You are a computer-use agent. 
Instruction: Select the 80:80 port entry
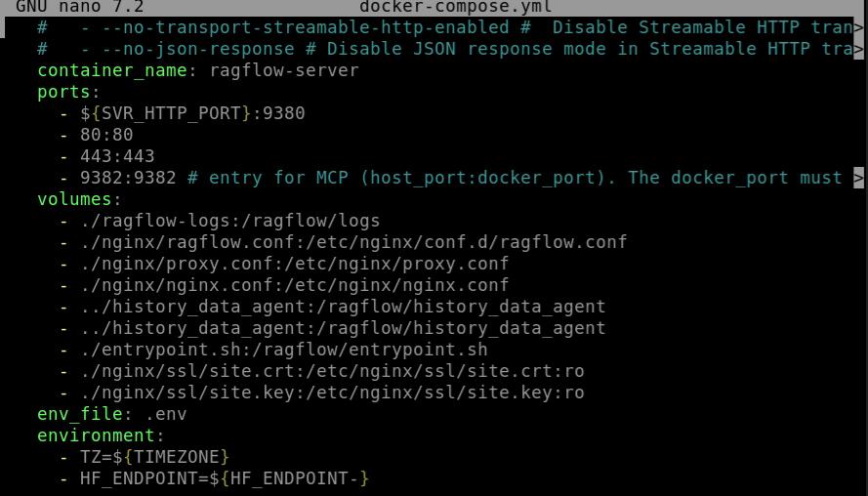pyautogui.click(x=106, y=135)
